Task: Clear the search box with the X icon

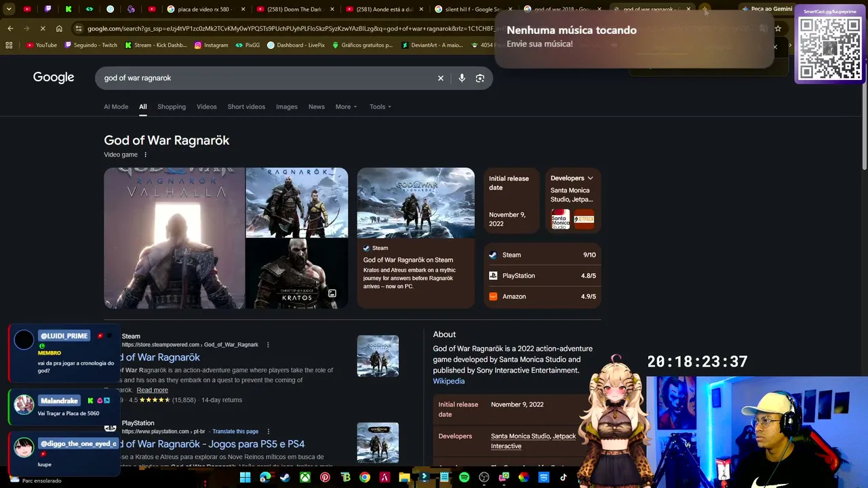Action: click(x=440, y=78)
